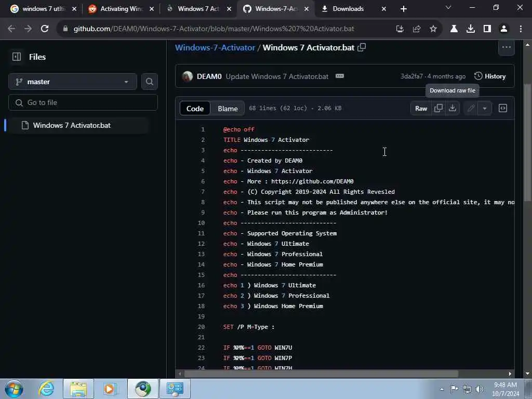Click the search icon next to master branch

coord(149,82)
